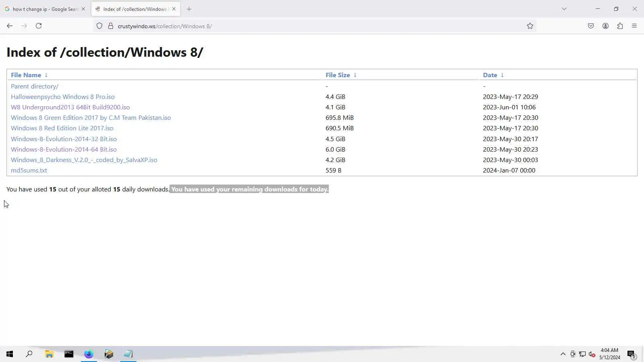Download Windows_8_Darkness_V.2.0 SalvaXP iso

click(84, 160)
